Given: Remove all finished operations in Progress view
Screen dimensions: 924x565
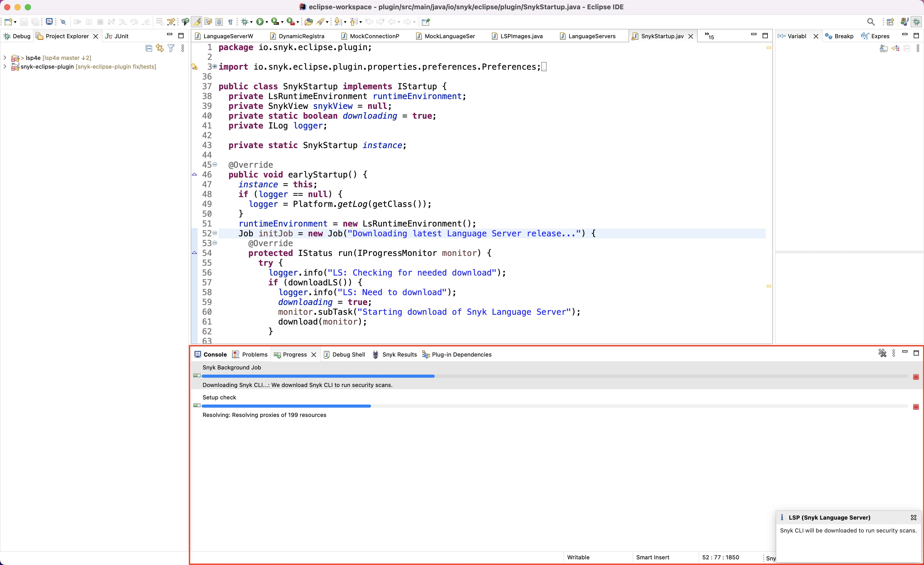Looking at the screenshot, I should coord(882,353).
